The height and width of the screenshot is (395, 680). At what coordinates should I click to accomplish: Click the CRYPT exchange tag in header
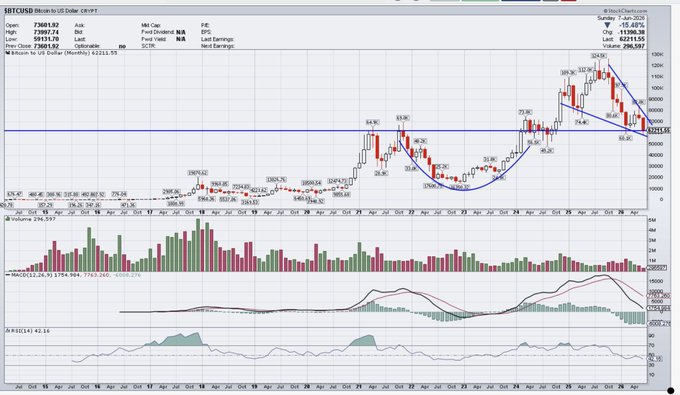pyautogui.click(x=89, y=10)
